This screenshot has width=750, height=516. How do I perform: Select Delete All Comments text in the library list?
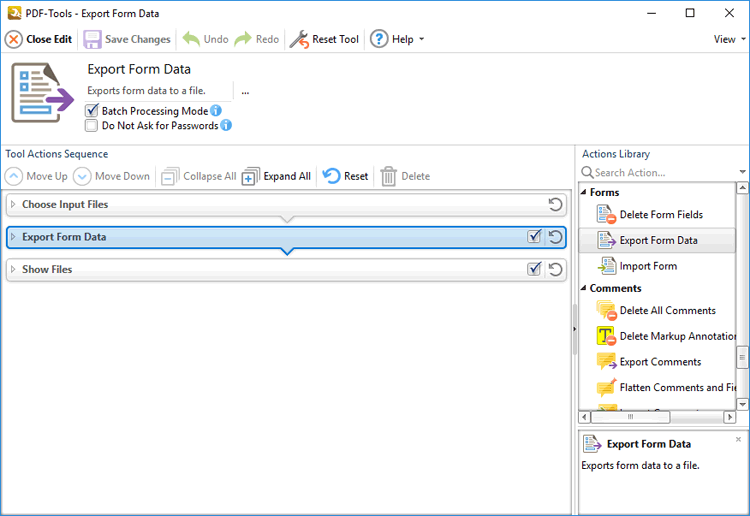pos(668,310)
